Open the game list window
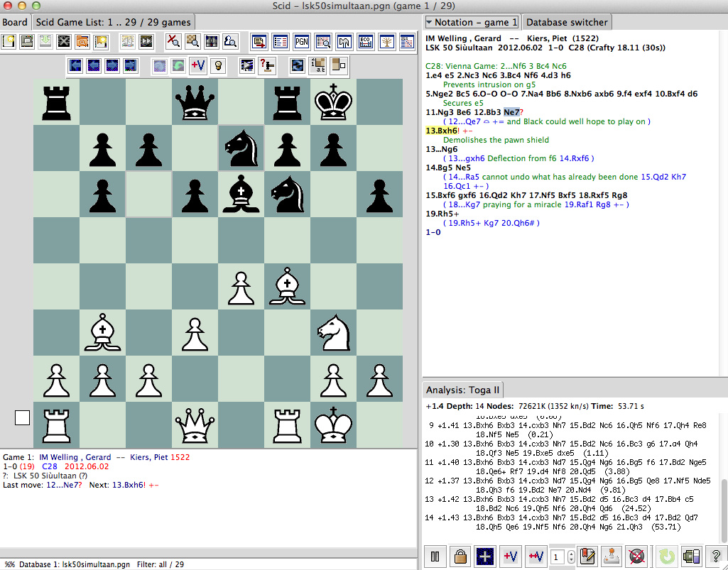 click(281, 43)
